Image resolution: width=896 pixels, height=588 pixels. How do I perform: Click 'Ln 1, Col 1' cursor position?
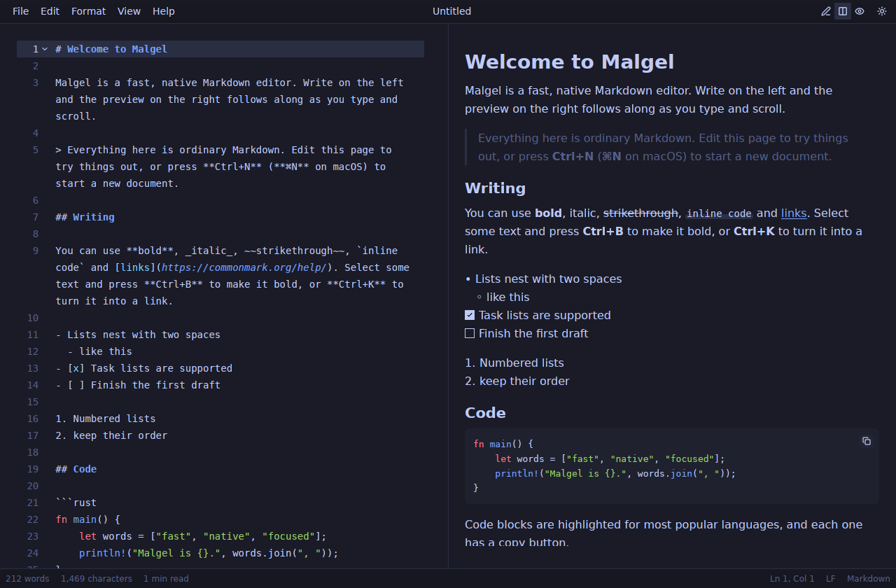coord(792,579)
